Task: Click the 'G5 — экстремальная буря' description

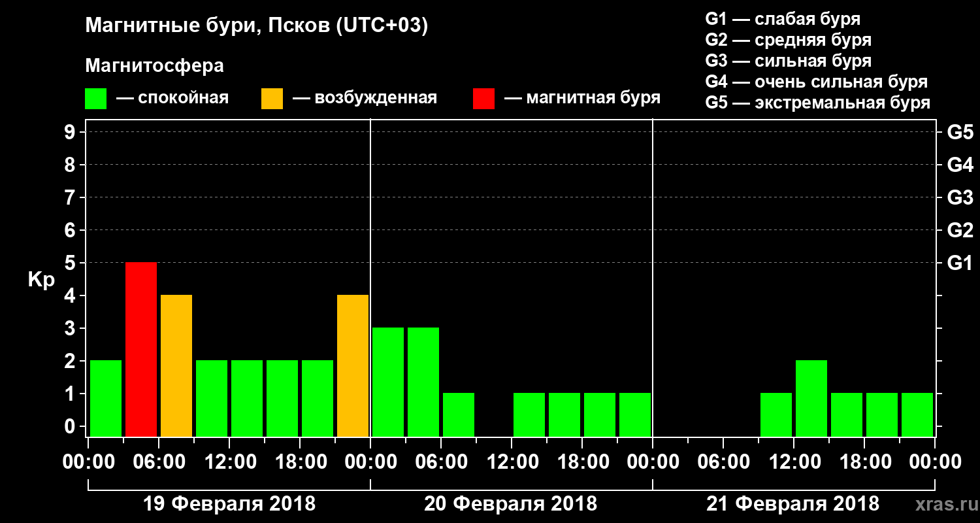Action: pyautogui.click(x=818, y=103)
